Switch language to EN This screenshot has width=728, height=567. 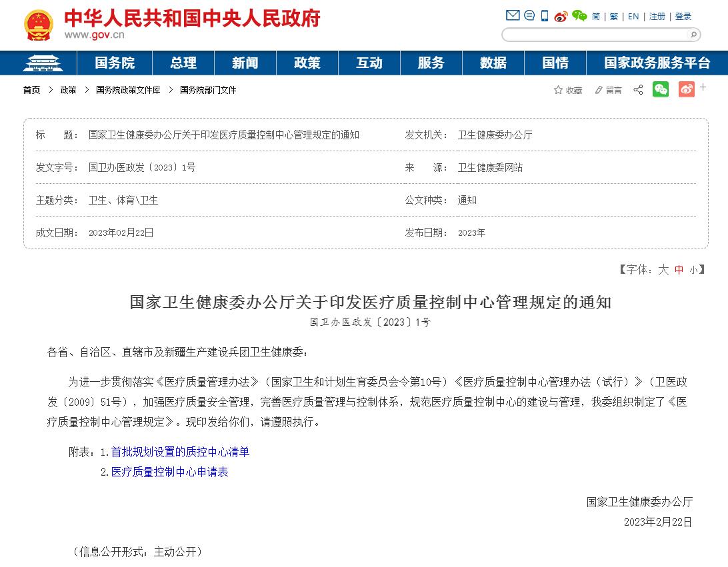point(633,17)
